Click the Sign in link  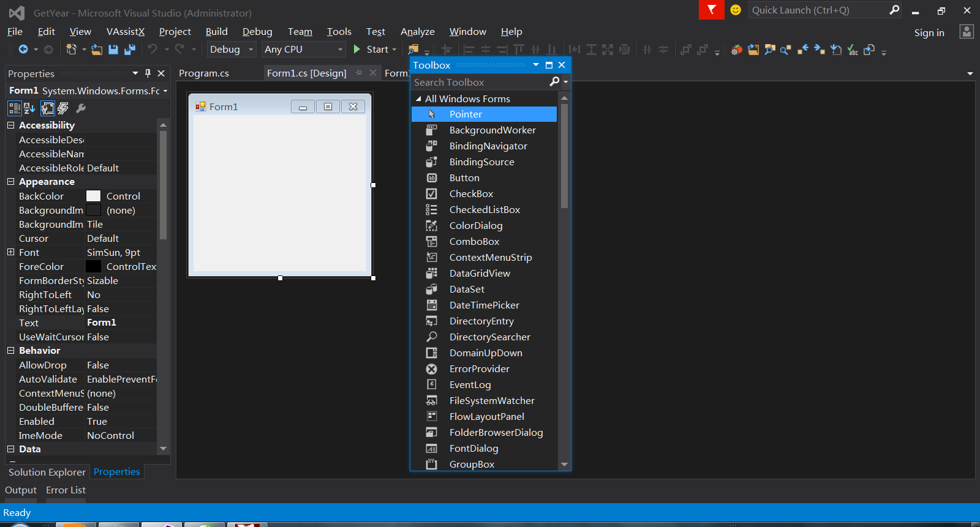(x=929, y=33)
